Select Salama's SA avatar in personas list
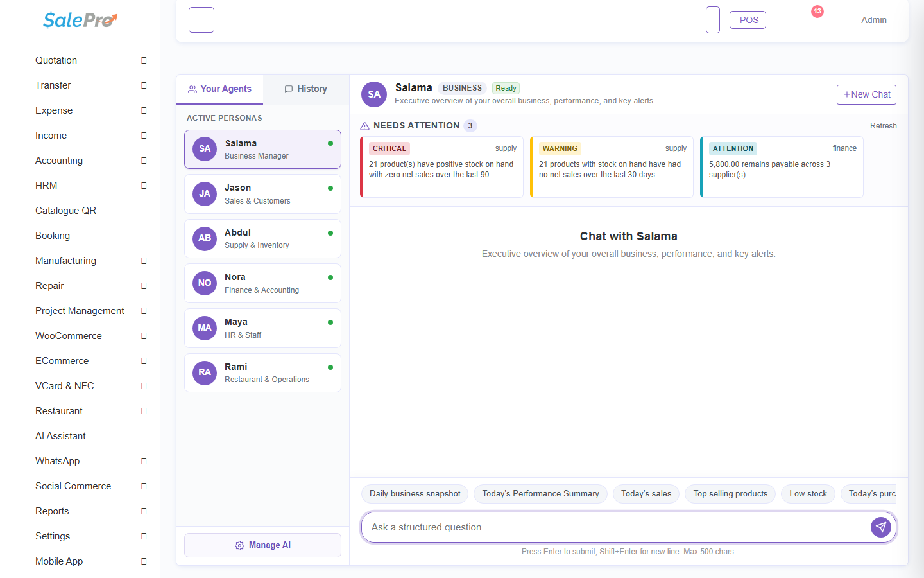Screen dimensions: 924x578 (205, 149)
